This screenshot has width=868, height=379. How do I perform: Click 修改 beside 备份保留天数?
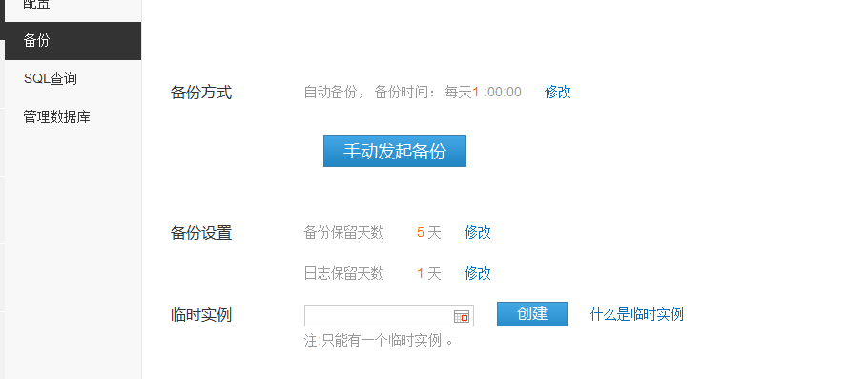pos(478,232)
